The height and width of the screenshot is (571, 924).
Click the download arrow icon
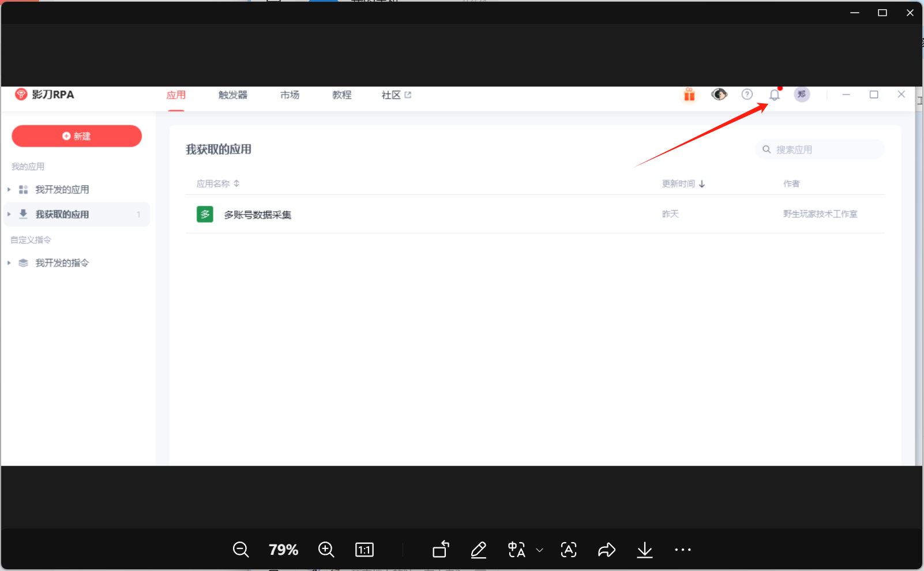[x=644, y=550]
